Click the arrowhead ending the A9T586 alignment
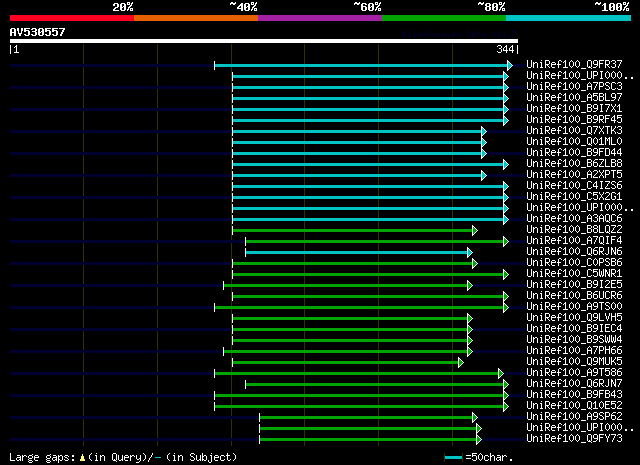640x465 pixels. click(x=501, y=374)
